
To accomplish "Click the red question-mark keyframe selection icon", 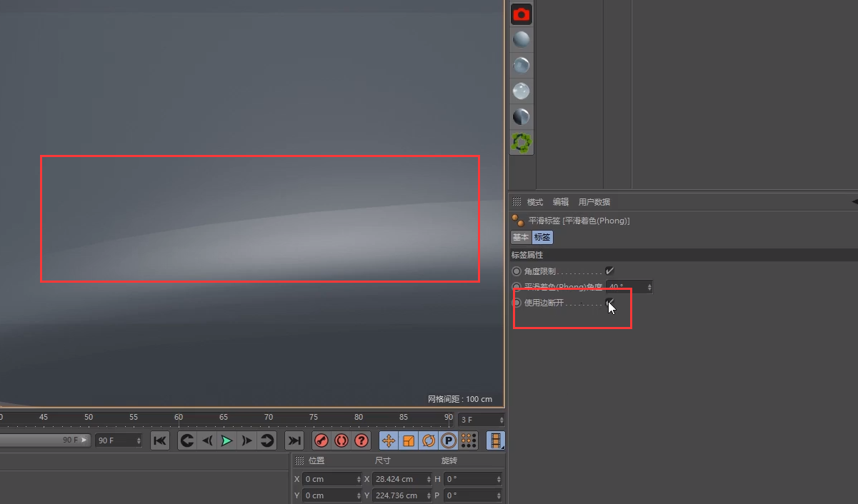I will pyautogui.click(x=361, y=440).
